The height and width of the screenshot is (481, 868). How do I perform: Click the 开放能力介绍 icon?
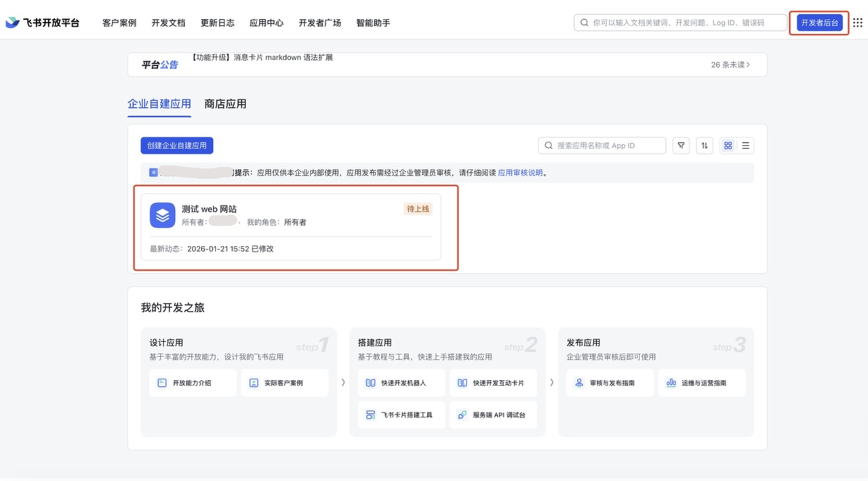(162, 383)
